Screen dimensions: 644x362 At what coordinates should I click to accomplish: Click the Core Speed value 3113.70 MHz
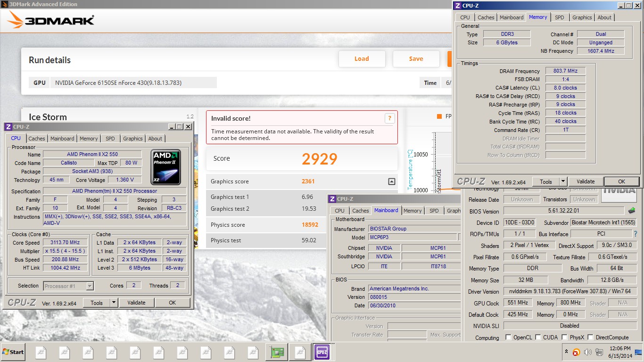pos(65,243)
